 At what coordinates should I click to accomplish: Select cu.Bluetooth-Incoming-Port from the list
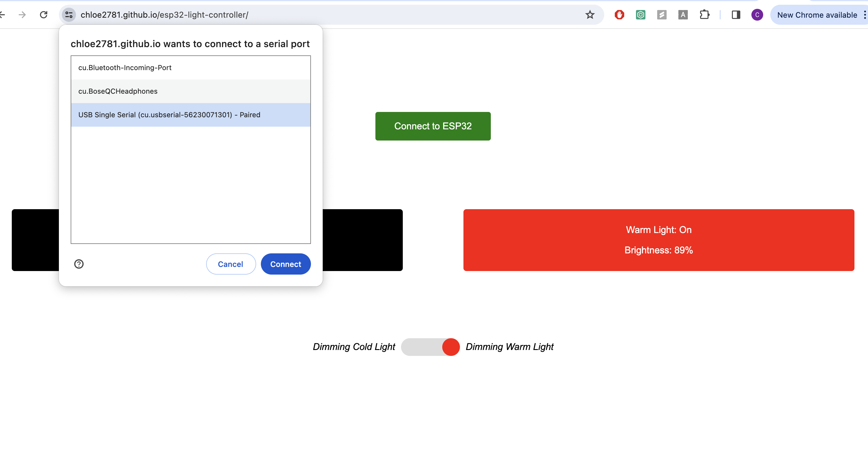(x=191, y=67)
